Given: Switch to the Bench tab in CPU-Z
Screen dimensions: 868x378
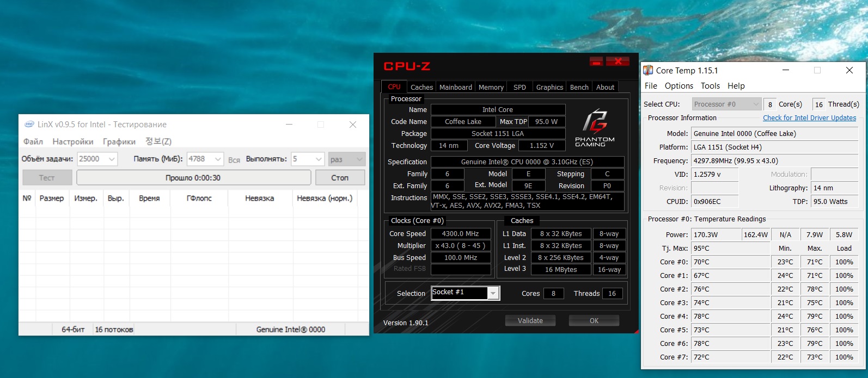Looking at the screenshot, I should (579, 87).
